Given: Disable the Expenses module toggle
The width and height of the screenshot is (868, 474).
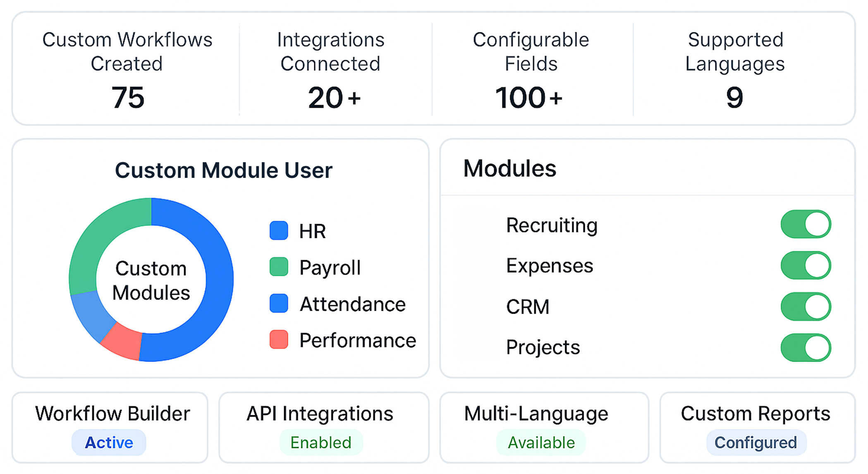Looking at the screenshot, I should tap(806, 266).
